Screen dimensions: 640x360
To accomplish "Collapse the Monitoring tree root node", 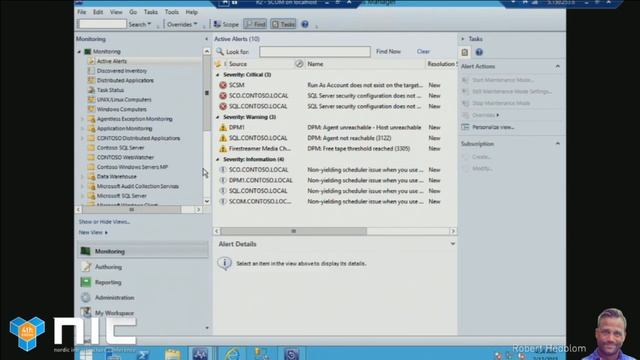I will coord(79,52).
